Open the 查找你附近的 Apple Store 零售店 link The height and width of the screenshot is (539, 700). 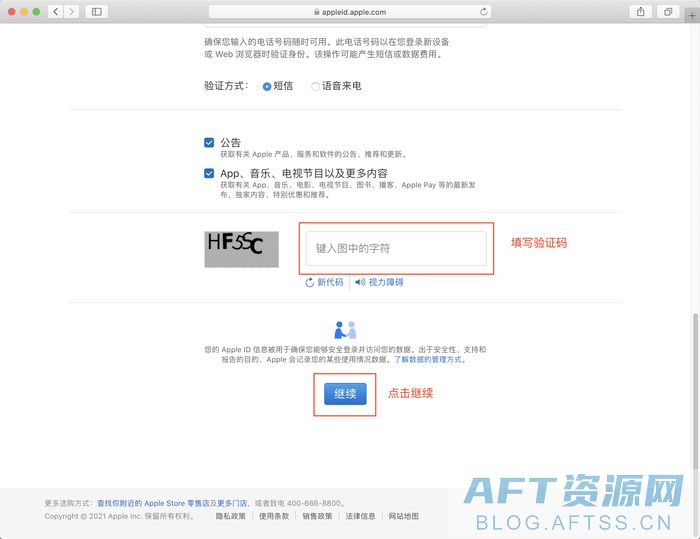[x=152, y=503]
